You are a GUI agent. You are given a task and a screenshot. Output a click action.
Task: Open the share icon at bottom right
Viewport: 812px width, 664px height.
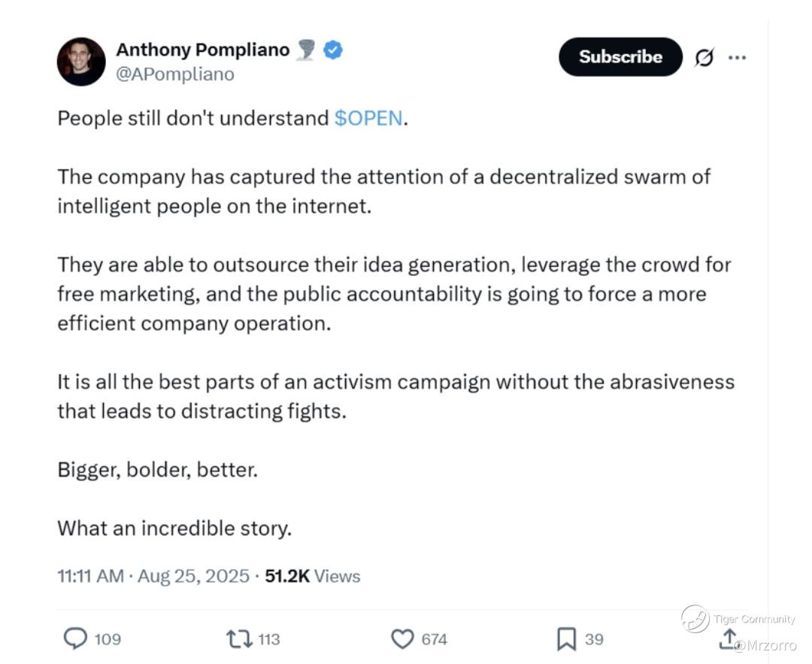pos(728,638)
